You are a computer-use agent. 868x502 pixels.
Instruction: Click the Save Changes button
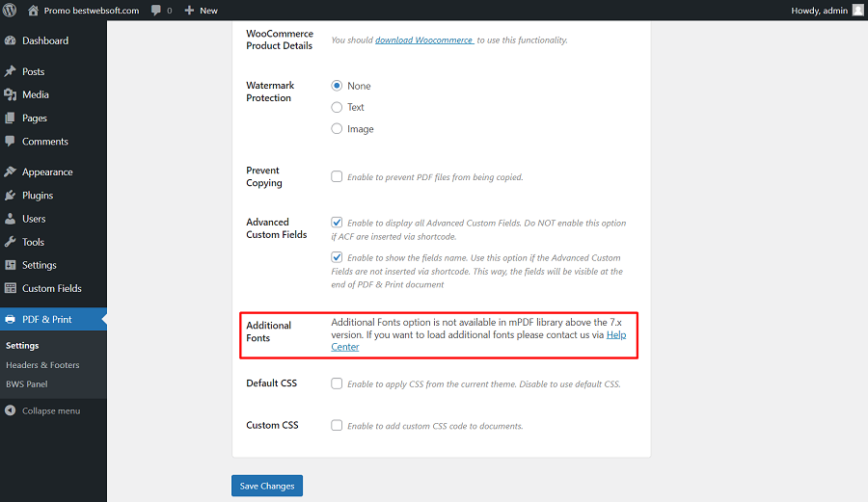267,486
